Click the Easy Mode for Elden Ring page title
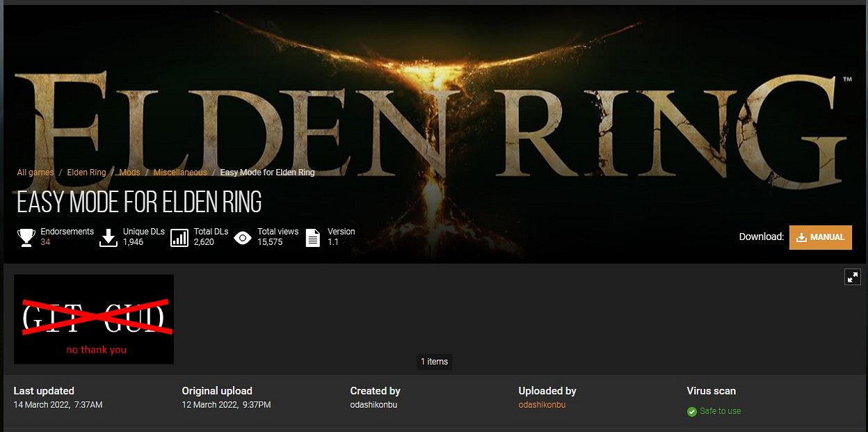Viewport: 868px width, 432px height. [139, 202]
